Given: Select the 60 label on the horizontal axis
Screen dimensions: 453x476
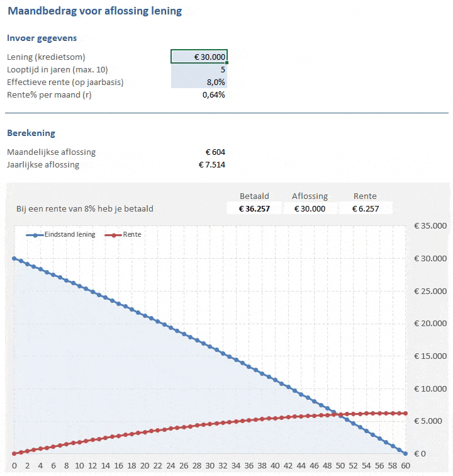Looking at the screenshot, I should click(405, 466).
